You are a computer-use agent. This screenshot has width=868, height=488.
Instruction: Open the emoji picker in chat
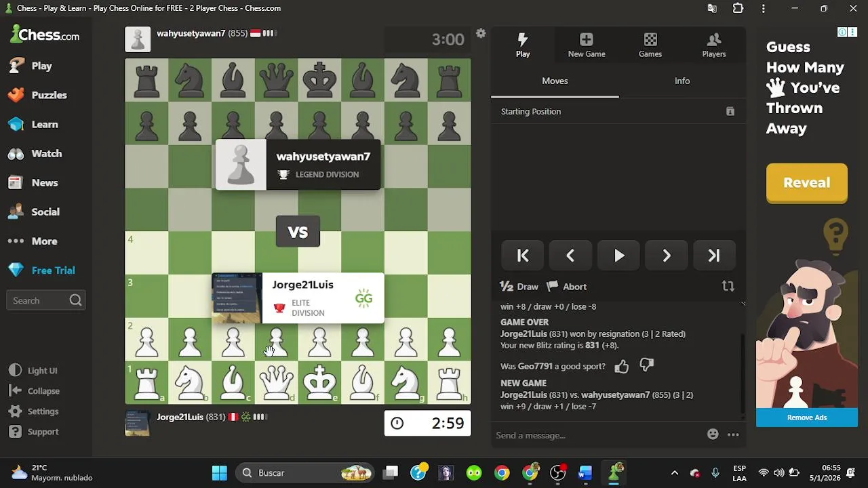(713, 434)
